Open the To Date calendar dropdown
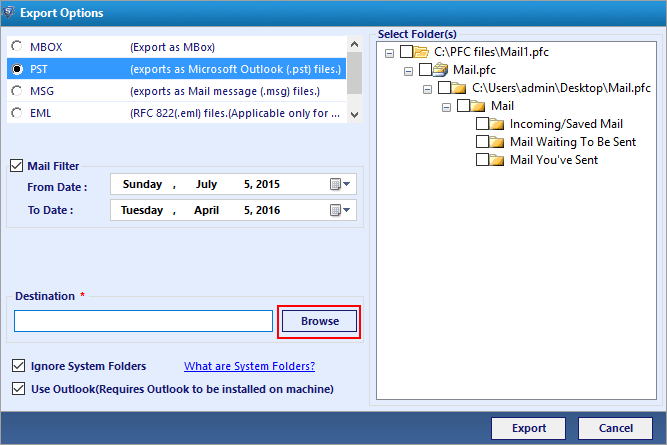The width and height of the screenshot is (667, 445). [x=340, y=210]
